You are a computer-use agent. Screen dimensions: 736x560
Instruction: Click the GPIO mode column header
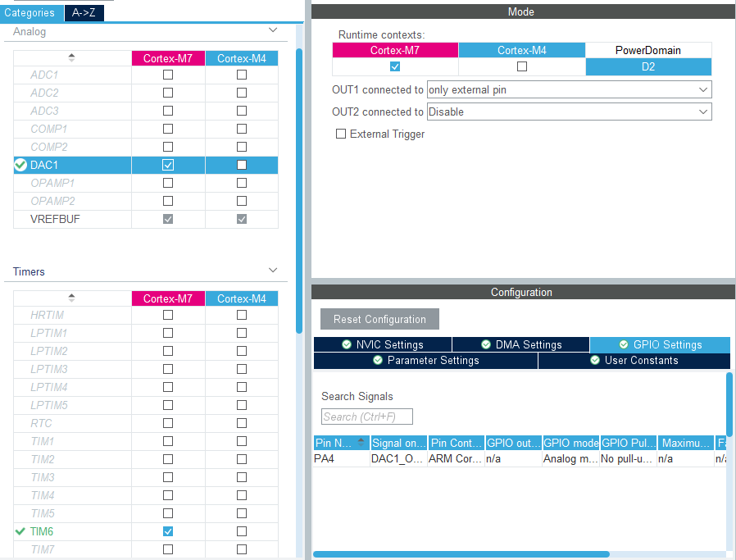tap(570, 443)
